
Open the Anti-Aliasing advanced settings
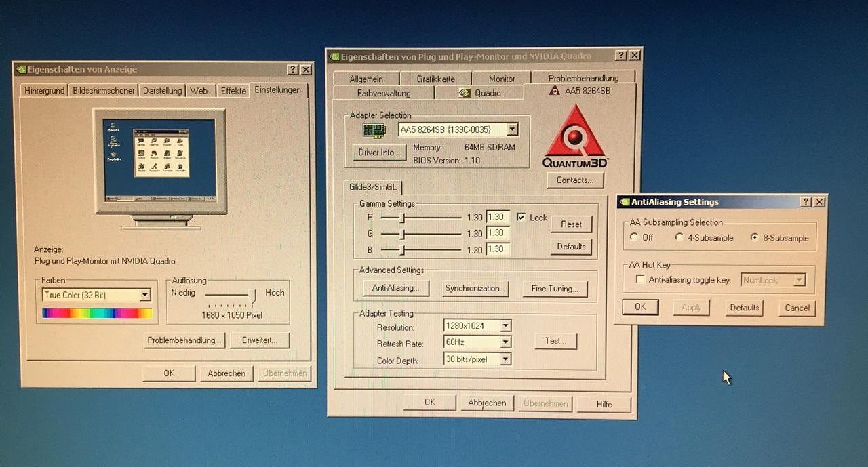[x=395, y=288]
